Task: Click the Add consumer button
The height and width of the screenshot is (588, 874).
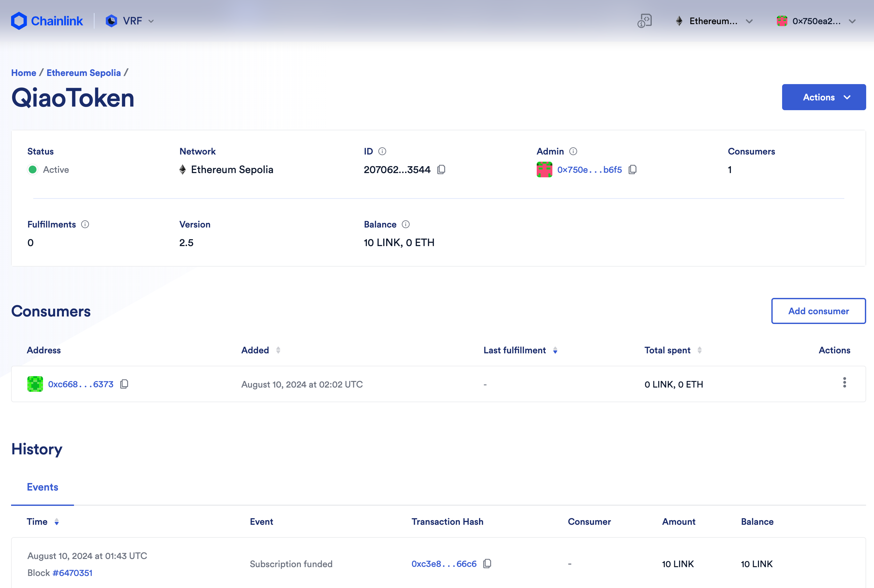Action: pos(819,311)
